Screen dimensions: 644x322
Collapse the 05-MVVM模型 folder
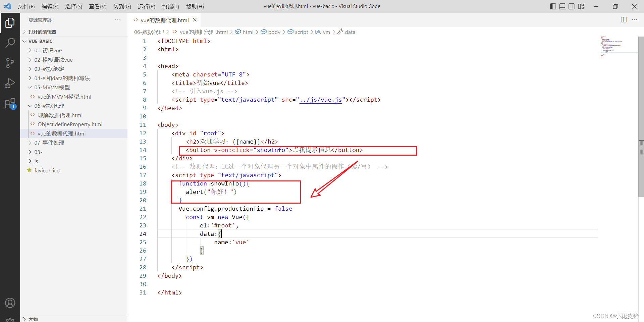(x=74, y=87)
